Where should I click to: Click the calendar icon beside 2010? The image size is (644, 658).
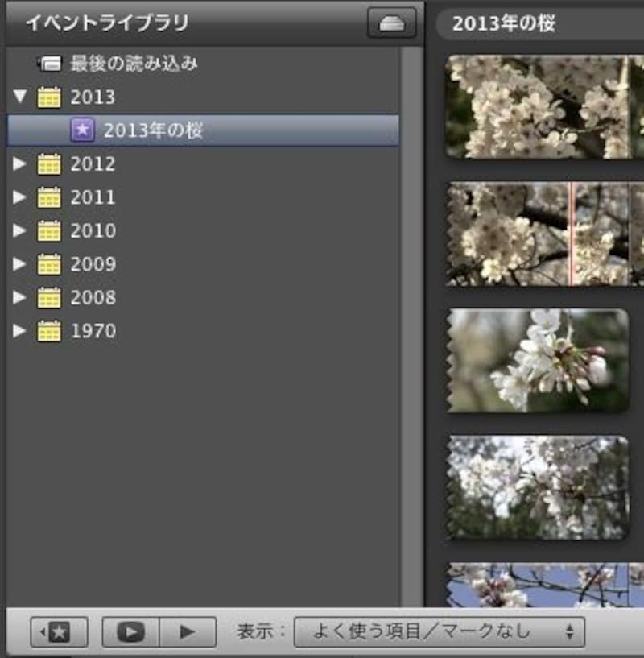tap(50, 230)
